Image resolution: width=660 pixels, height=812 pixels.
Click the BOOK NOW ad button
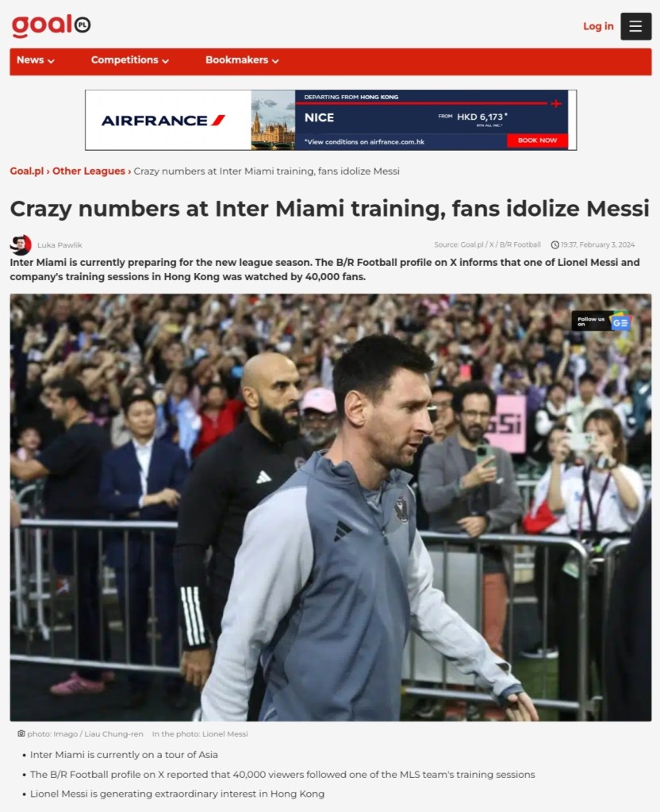coord(537,140)
